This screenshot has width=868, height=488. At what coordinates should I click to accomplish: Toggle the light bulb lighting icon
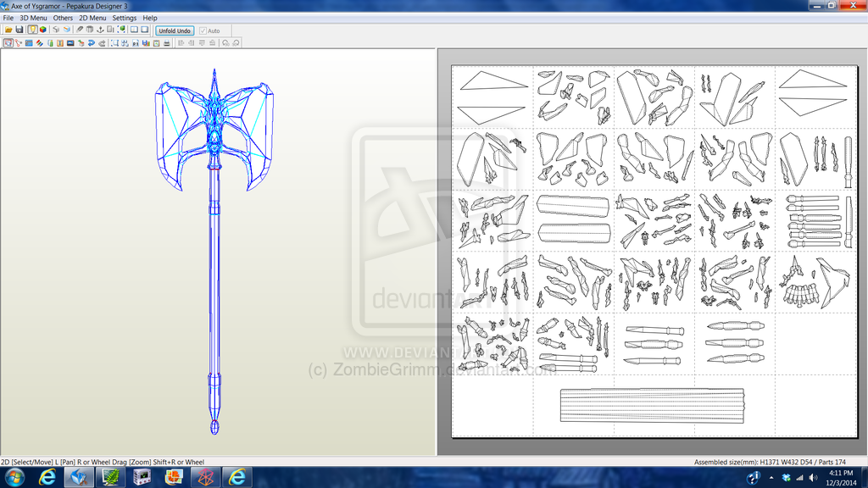33,30
